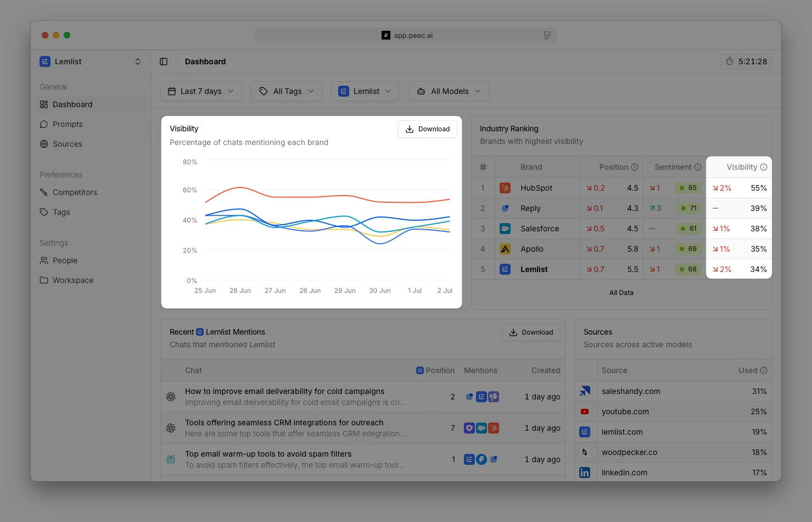
Task: Open People settings
Action: (91, 260)
